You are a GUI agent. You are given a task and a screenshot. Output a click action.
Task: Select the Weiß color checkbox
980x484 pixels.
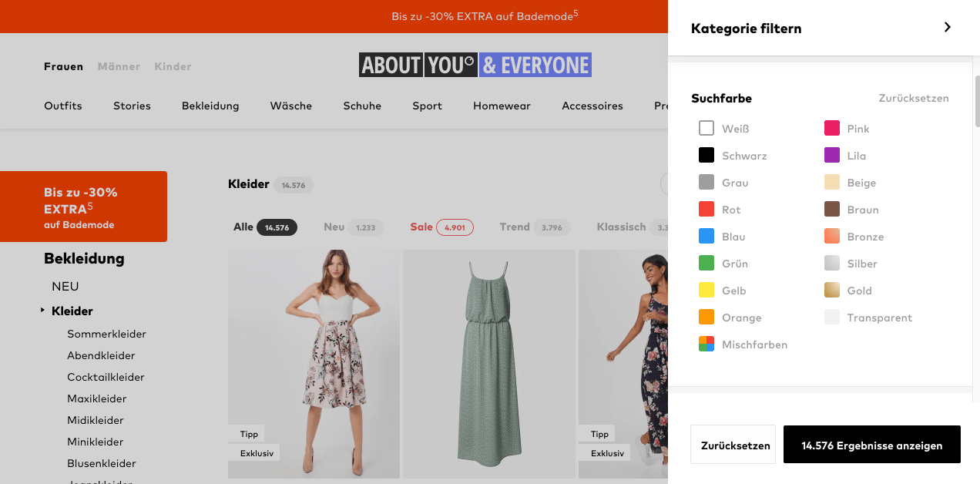pos(706,129)
